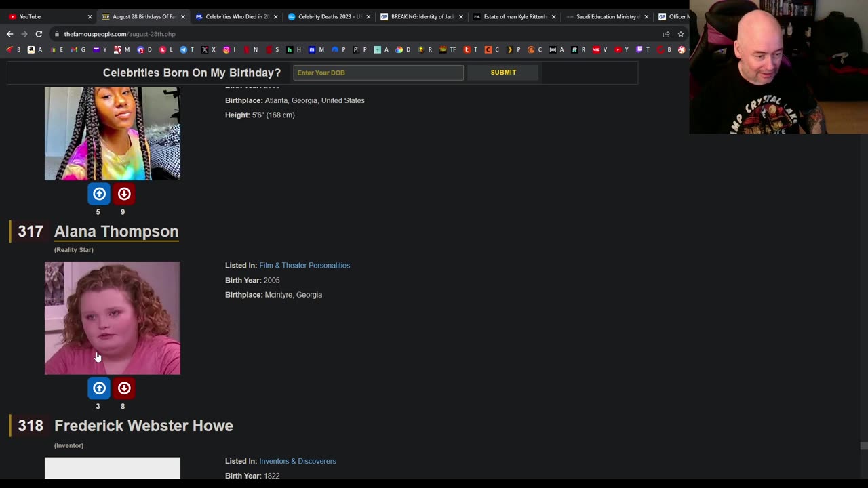Viewport: 868px width, 488px height.
Task: Close the YouTube tab
Action: pyautogui.click(x=90, y=16)
